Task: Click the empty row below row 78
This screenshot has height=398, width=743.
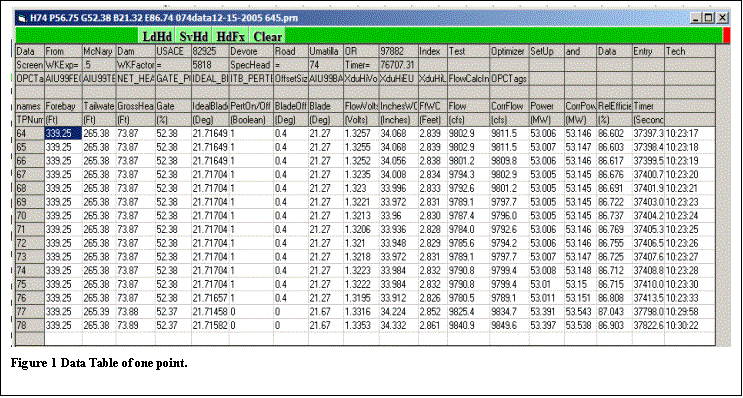Action: (x=365, y=338)
